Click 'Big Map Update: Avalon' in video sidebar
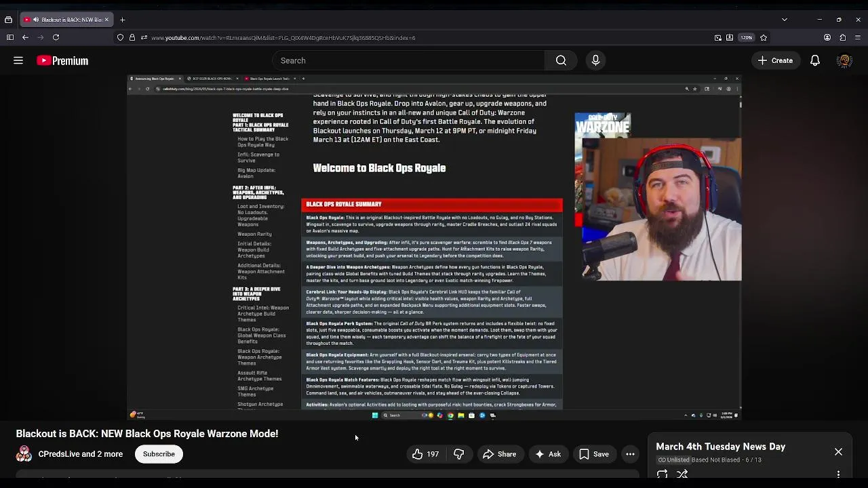The width and height of the screenshot is (868, 488). [x=256, y=173]
